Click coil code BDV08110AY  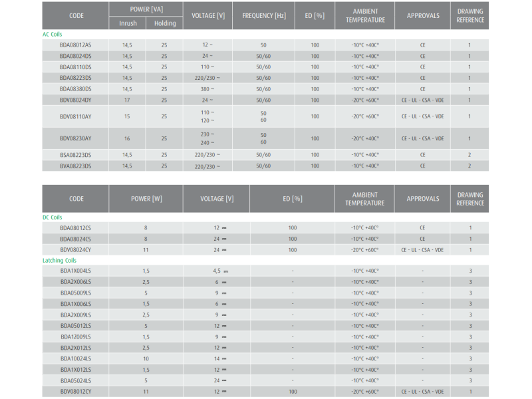click(x=76, y=116)
